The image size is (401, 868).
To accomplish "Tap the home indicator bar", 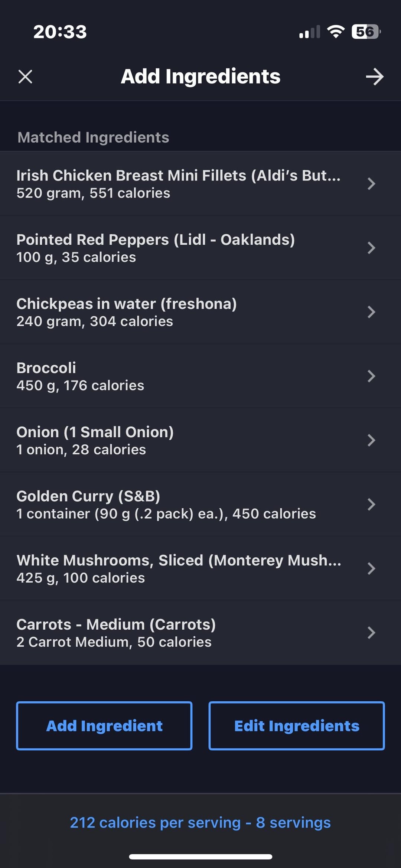I will [x=200, y=857].
